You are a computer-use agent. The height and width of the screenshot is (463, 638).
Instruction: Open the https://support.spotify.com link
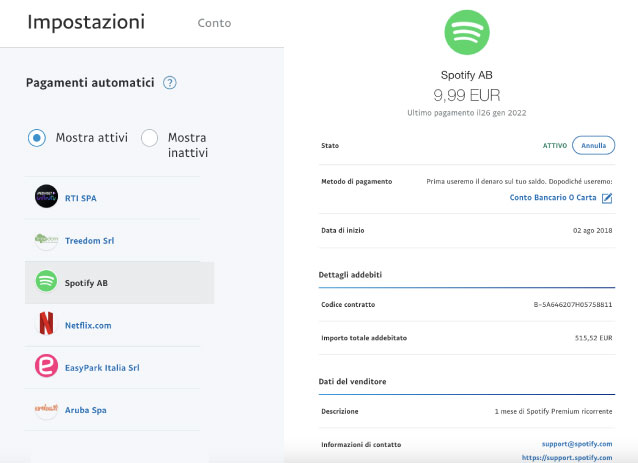tap(567, 458)
